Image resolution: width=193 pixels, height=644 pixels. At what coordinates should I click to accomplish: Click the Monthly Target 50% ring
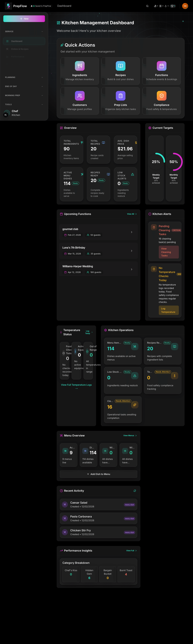(x=174, y=162)
